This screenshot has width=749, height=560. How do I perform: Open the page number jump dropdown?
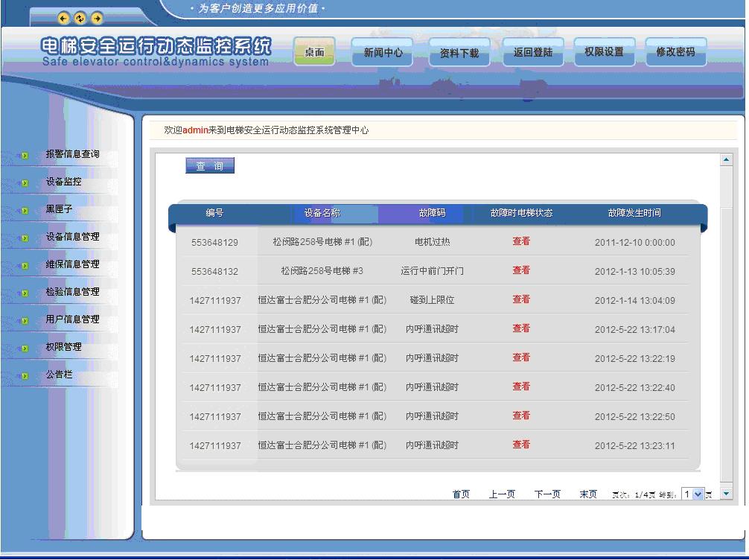[698, 494]
